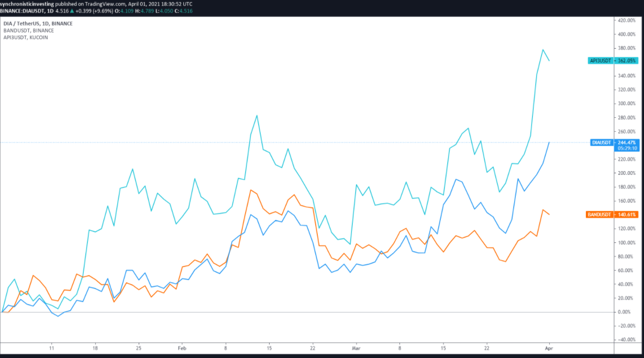Select the BANDUSDT, BINANCE legend entry
This screenshot has width=644, height=358.
point(29,30)
